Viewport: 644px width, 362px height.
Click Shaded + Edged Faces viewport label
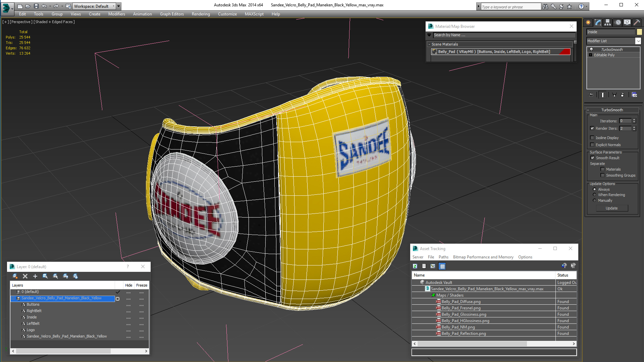[54, 22]
